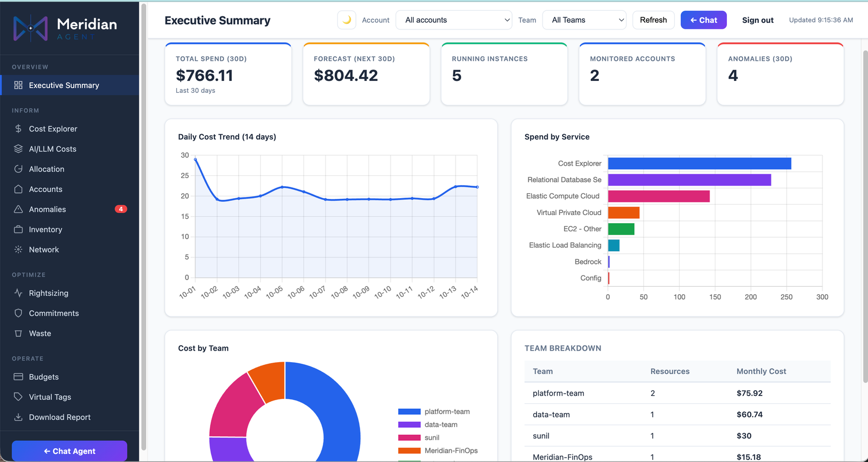The height and width of the screenshot is (462, 868).
Task: Click the Total Spend value $766.11
Action: [x=205, y=75]
